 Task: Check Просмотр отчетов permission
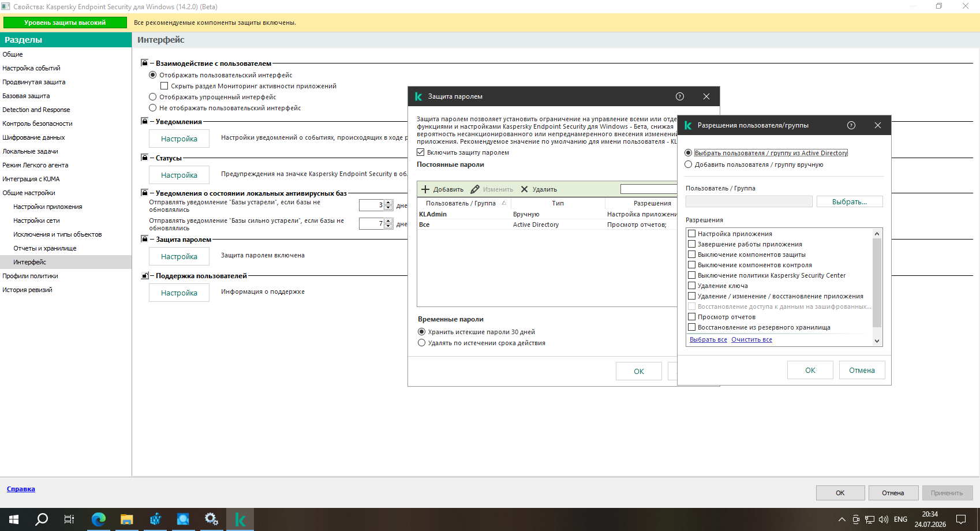[691, 317]
